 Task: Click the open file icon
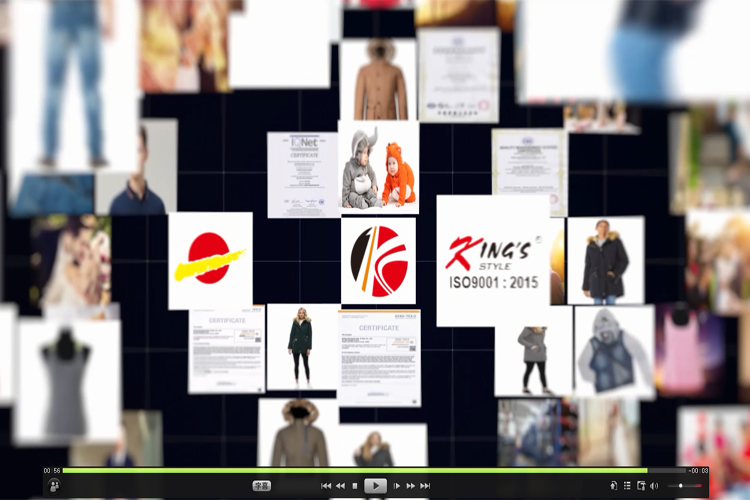[x=613, y=486]
